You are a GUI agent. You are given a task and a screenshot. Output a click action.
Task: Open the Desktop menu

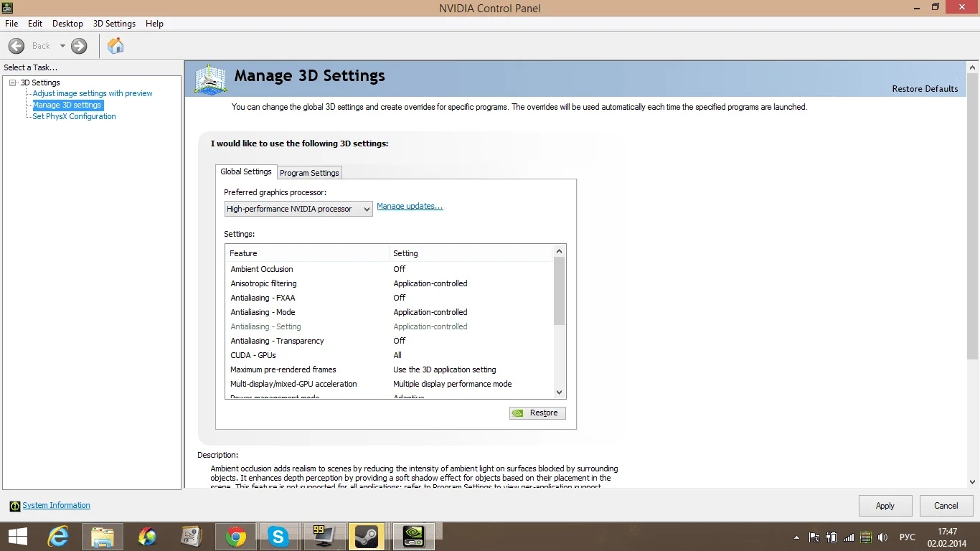tap(67, 24)
